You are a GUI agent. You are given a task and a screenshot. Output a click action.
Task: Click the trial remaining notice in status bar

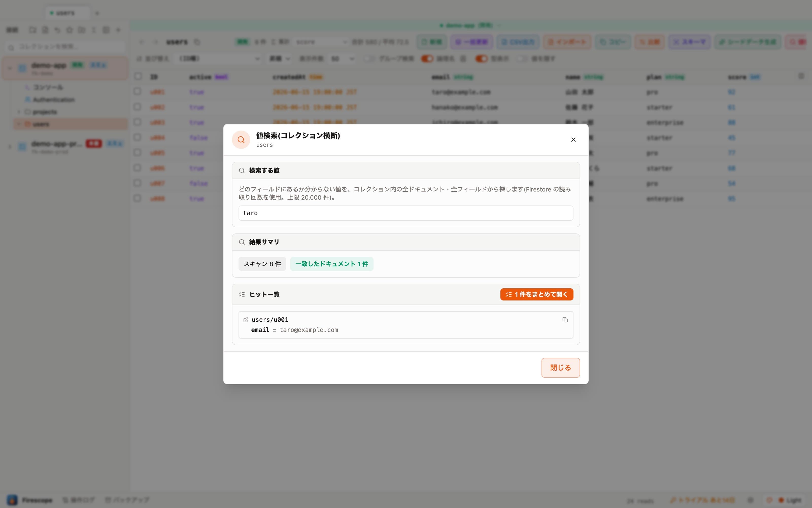(x=703, y=500)
